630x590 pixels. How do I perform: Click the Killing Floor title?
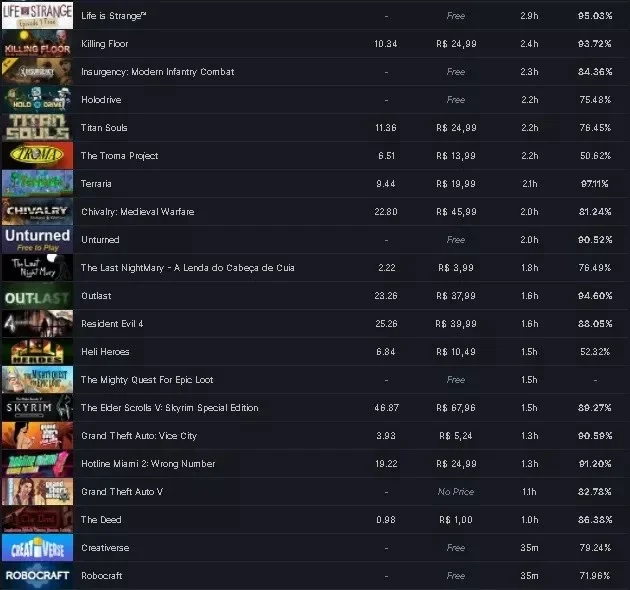pos(104,43)
